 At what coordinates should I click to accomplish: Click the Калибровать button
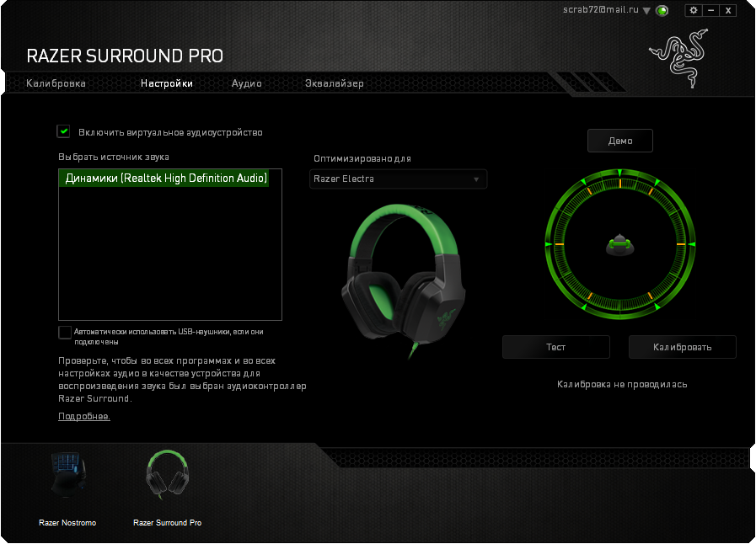pyautogui.click(x=682, y=347)
